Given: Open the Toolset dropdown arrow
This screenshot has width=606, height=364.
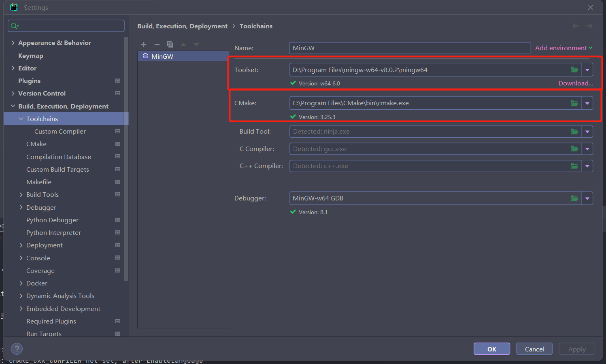Looking at the screenshot, I should pos(587,70).
